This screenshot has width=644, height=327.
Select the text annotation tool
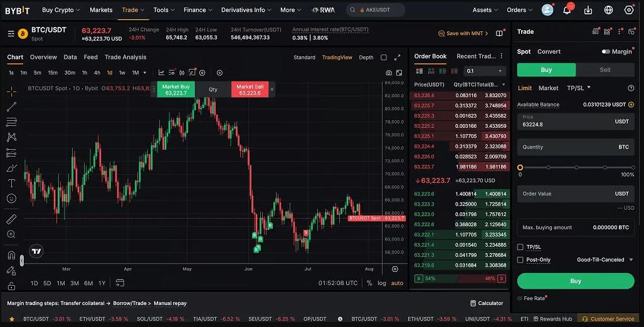(x=11, y=183)
